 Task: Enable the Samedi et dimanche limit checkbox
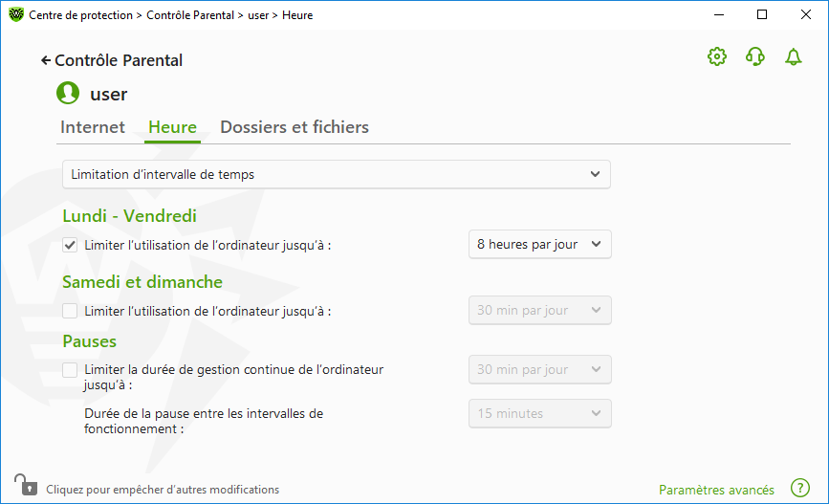click(70, 311)
